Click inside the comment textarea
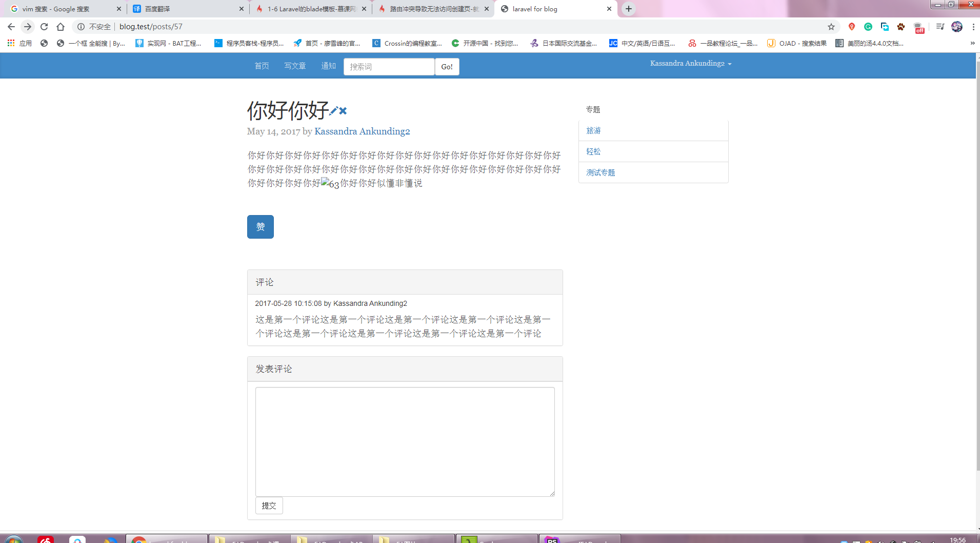The image size is (980, 543). [x=405, y=442]
